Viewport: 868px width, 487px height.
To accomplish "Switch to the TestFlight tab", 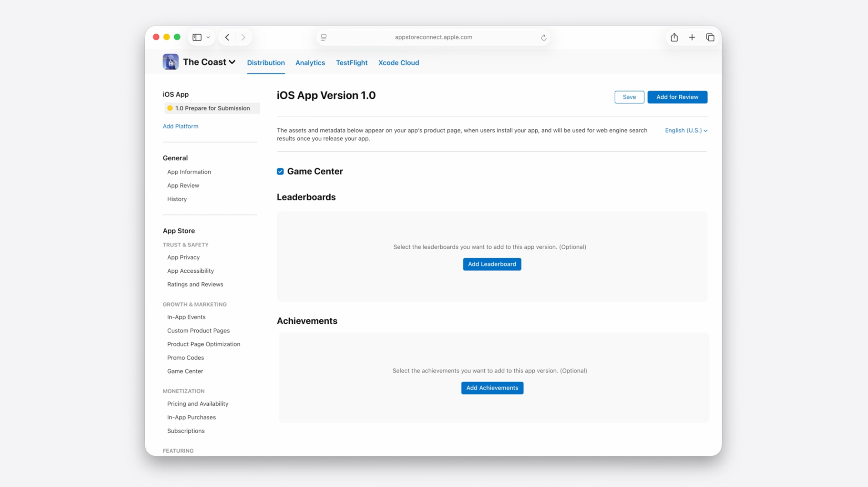I will pyautogui.click(x=352, y=63).
